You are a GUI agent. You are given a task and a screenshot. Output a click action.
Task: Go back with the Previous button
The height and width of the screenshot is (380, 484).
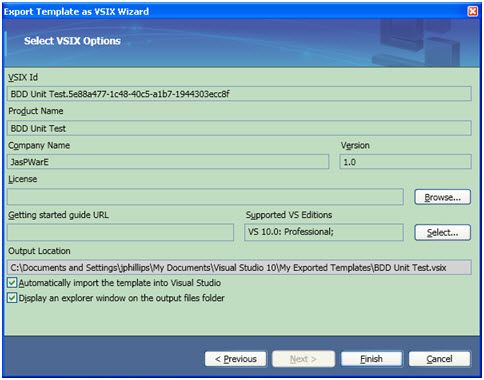coord(236,359)
